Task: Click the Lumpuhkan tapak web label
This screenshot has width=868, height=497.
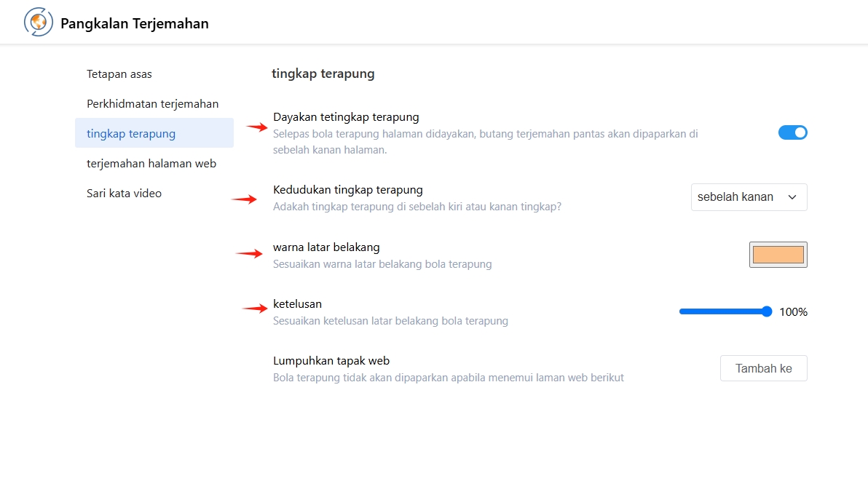Action: pos(331,360)
